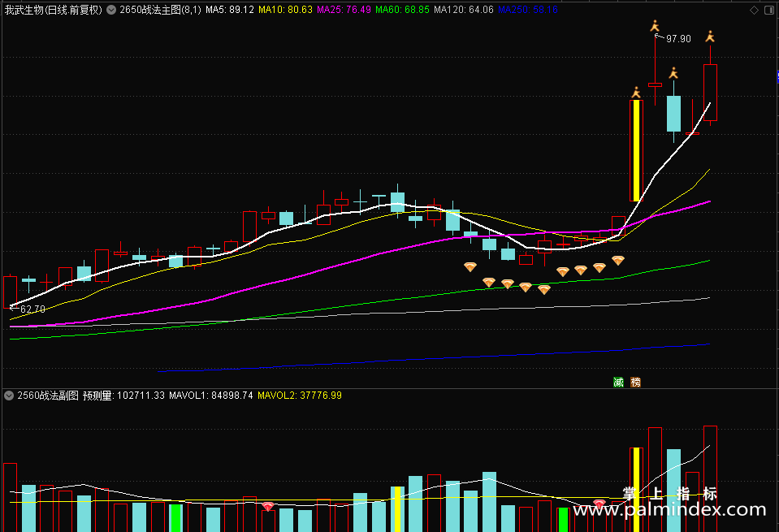779x532 pixels.
Task: Click the running-man marker above the tall cyan candle
Action: [673, 74]
